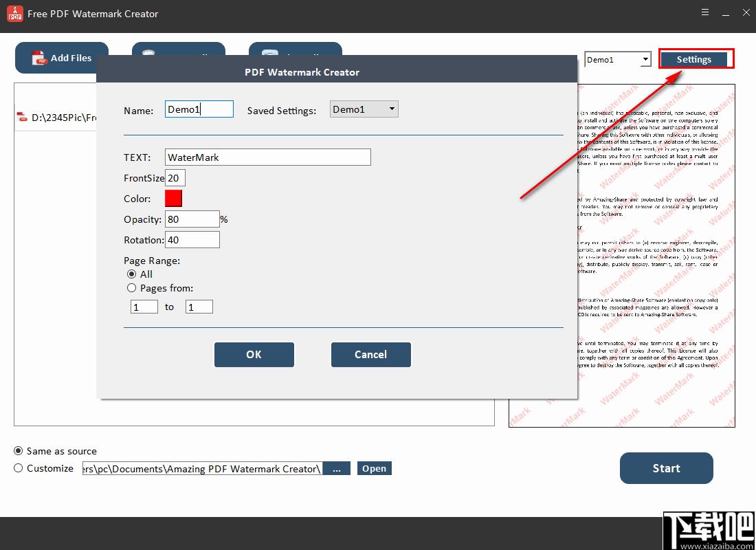
Task: Click the PDF icon of the listed file
Action: (x=22, y=117)
